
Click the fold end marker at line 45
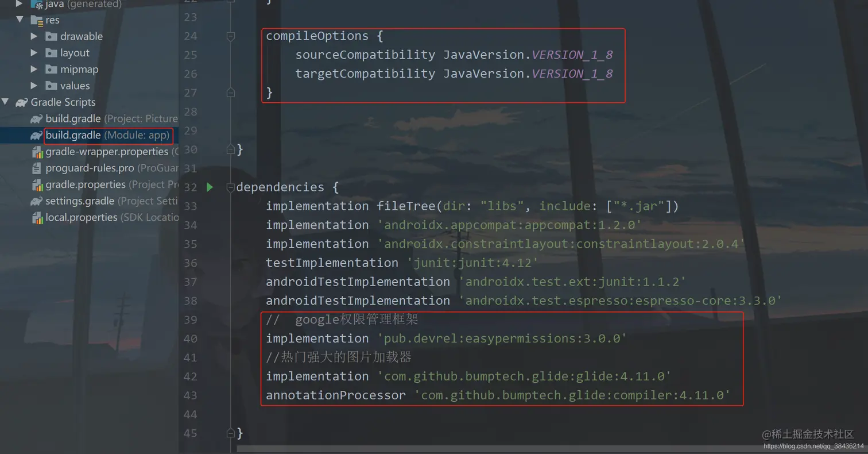(231, 433)
